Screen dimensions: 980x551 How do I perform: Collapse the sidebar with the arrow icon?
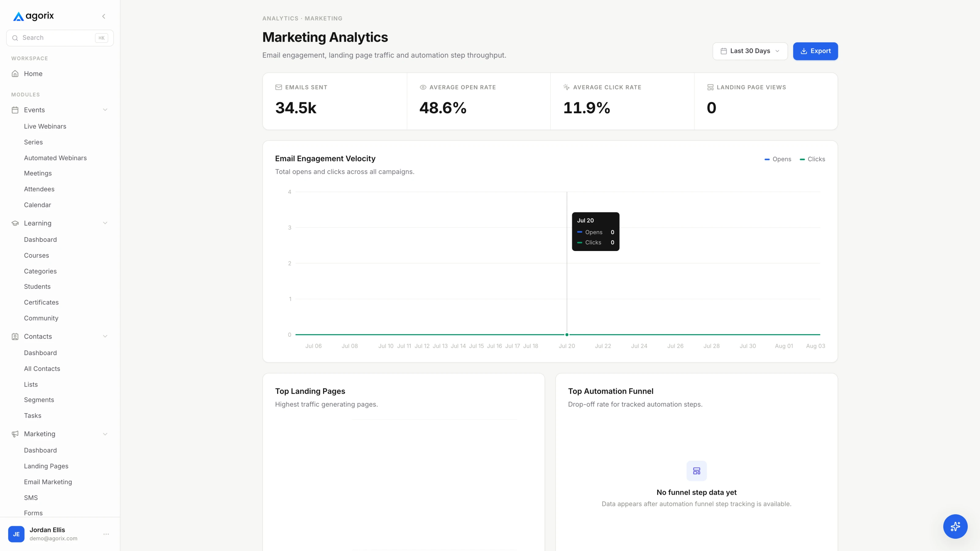tap(104, 16)
